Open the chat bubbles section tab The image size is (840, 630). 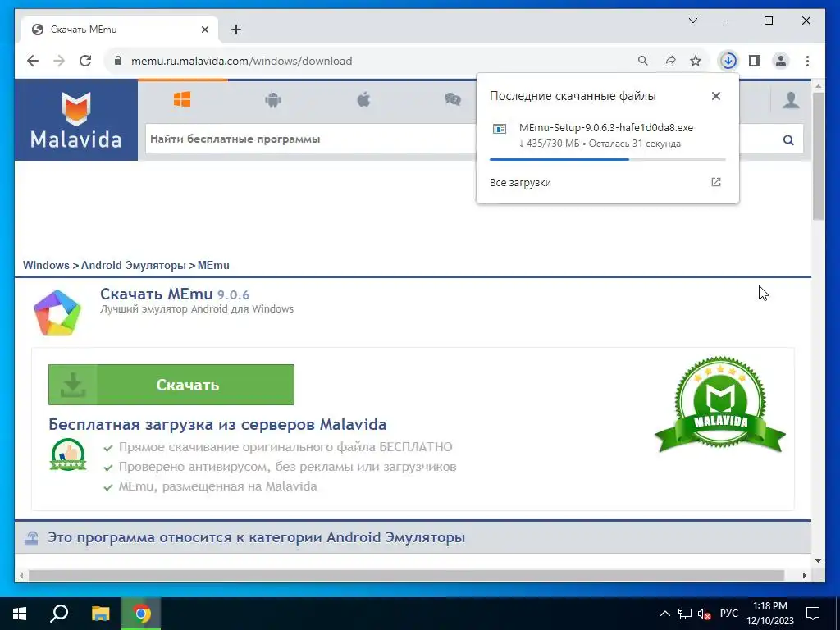[453, 99]
